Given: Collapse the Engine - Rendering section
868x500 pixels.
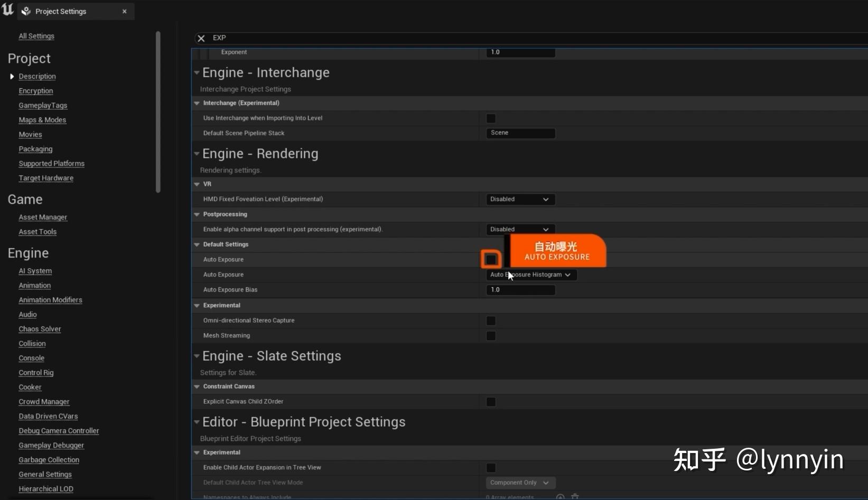Looking at the screenshot, I should [x=197, y=154].
